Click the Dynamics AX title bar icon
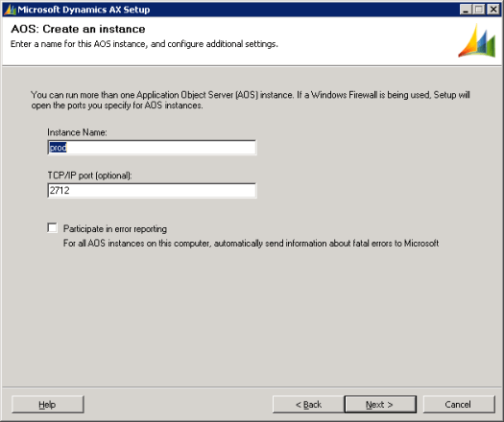 10,10
